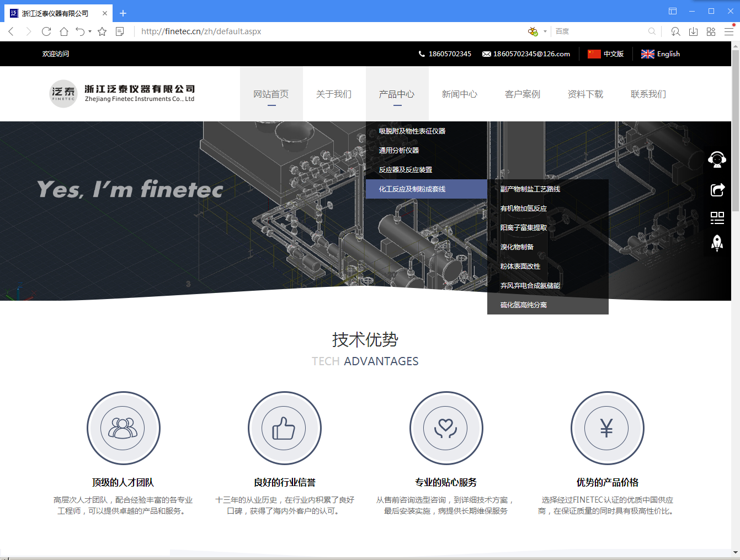The image size is (740, 560).
Task: Open the 产品中心 navigation menu
Action: [x=396, y=94]
